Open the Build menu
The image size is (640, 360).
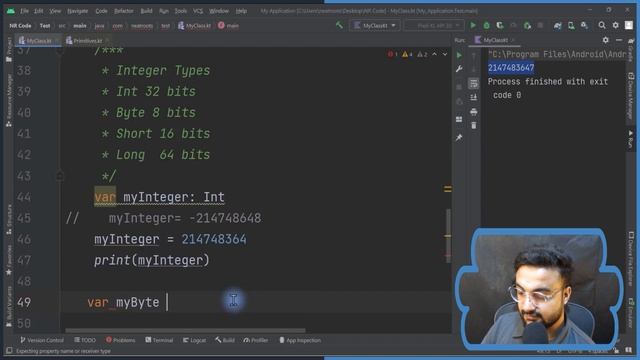tap(146, 11)
